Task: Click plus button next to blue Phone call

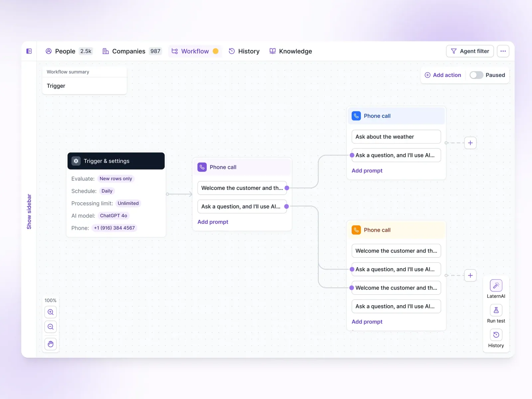Action: tap(470, 143)
